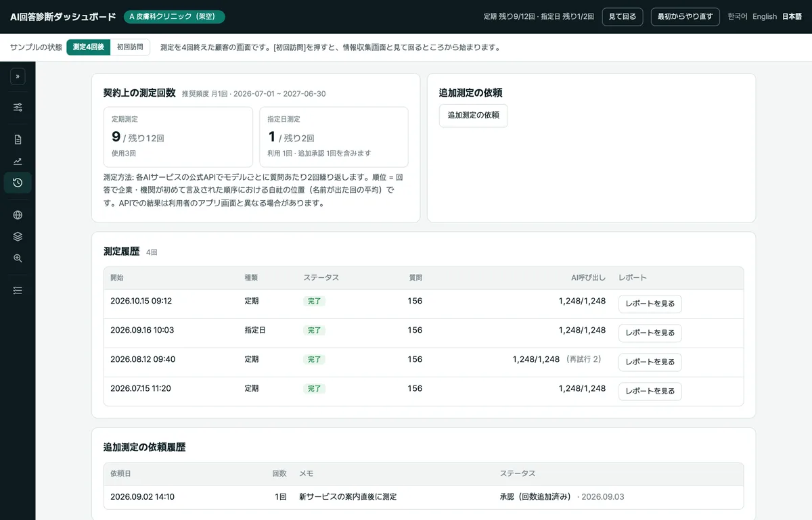Click the 新サービスの案内直後に測定 memo
The height and width of the screenshot is (520, 812).
348,497
